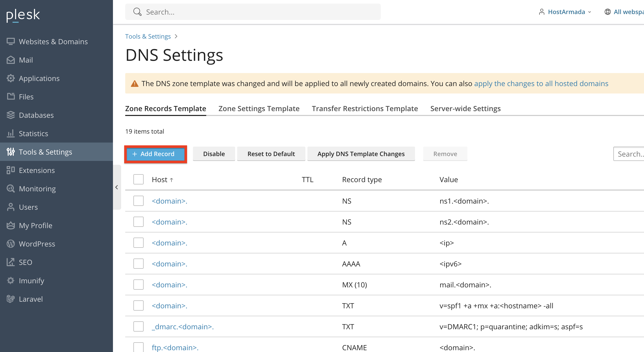Collapse the sidebar with the arrow handle
Viewport: 644px width, 352px height.
117,187
